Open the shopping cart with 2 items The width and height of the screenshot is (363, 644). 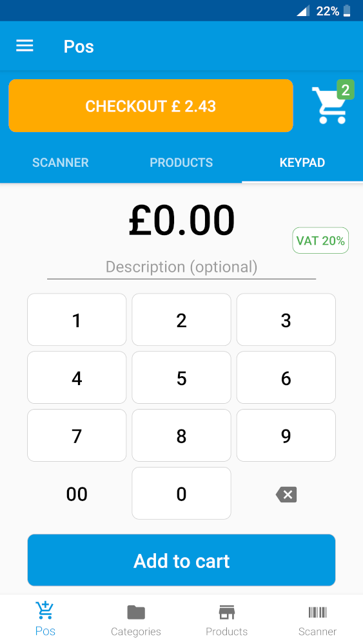(332, 103)
